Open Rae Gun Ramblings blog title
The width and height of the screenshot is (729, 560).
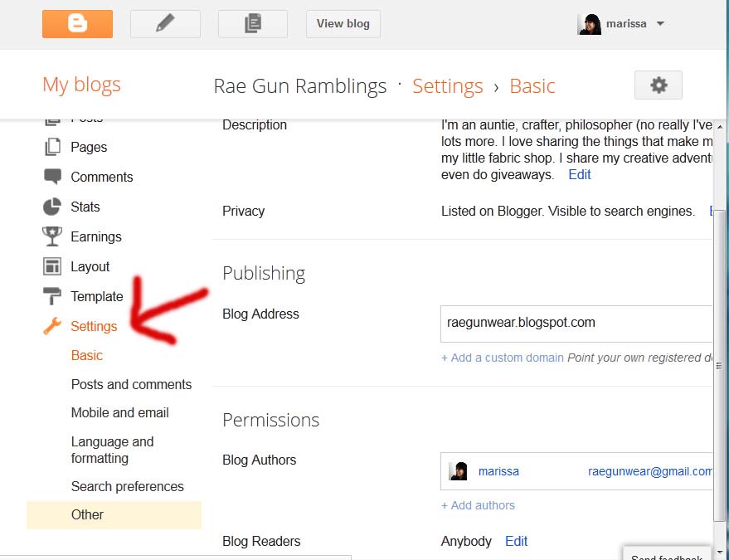pyautogui.click(x=300, y=86)
